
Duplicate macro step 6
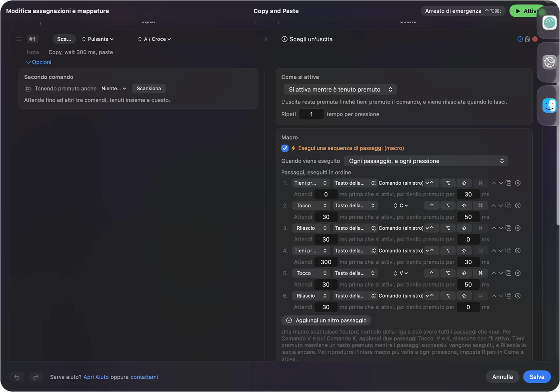point(508,296)
